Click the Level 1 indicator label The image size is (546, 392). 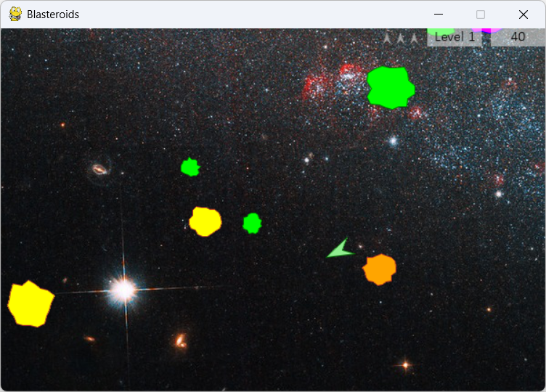[455, 37]
